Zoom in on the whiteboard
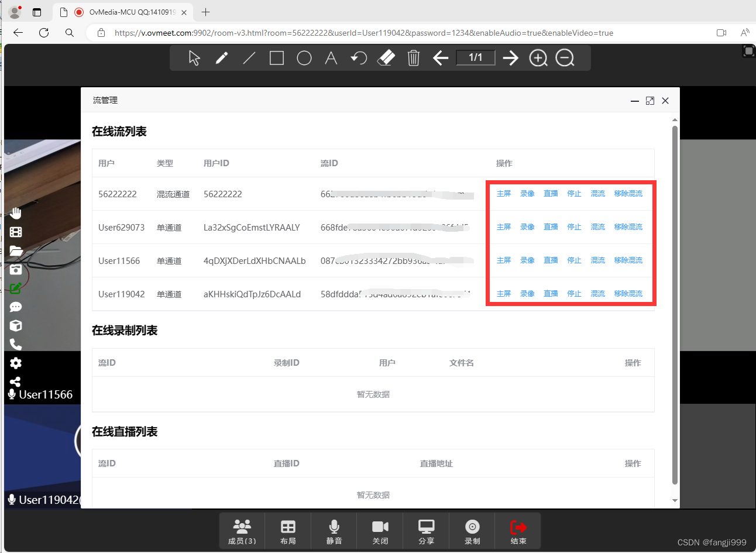The width and height of the screenshot is (756, 553). [538, 57]
